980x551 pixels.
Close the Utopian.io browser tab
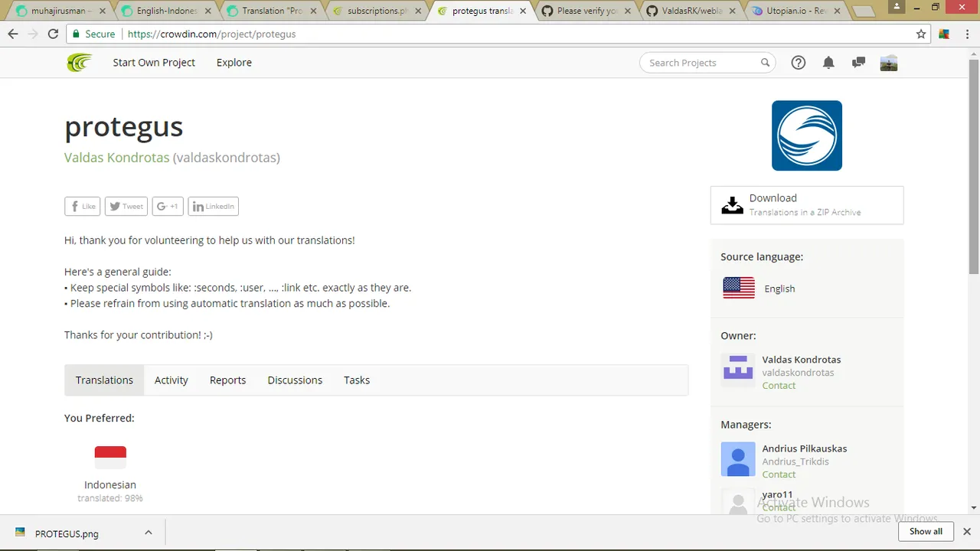coord(838,11)
